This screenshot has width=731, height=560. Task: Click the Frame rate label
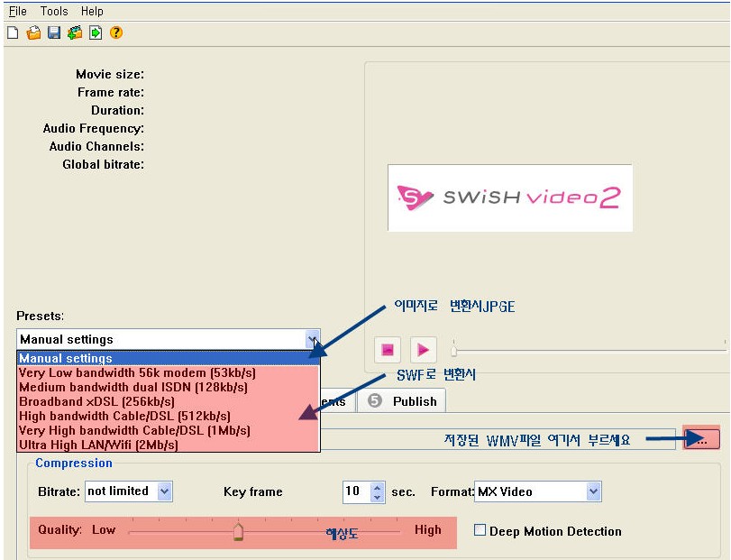(111, 92)
